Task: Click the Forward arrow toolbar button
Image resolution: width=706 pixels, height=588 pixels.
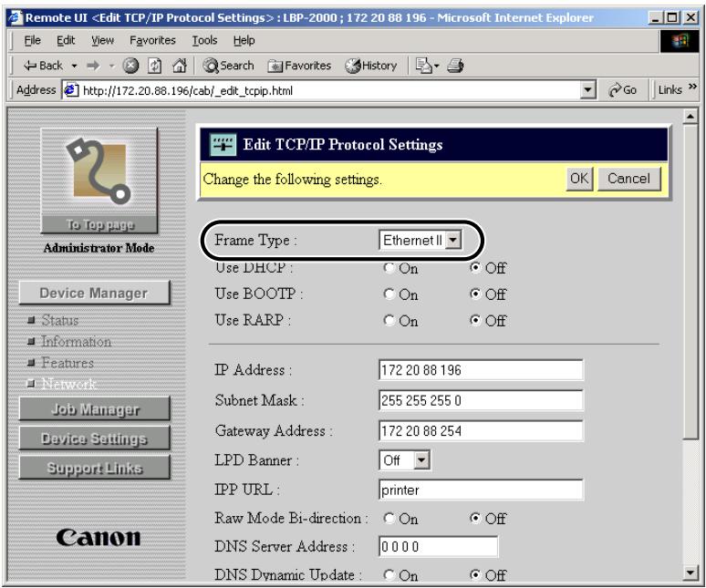Action: 93,67
